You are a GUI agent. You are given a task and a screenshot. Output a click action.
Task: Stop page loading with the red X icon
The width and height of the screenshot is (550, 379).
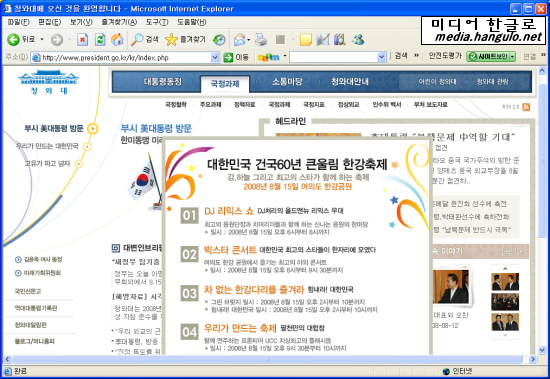(x=82, y=40)
